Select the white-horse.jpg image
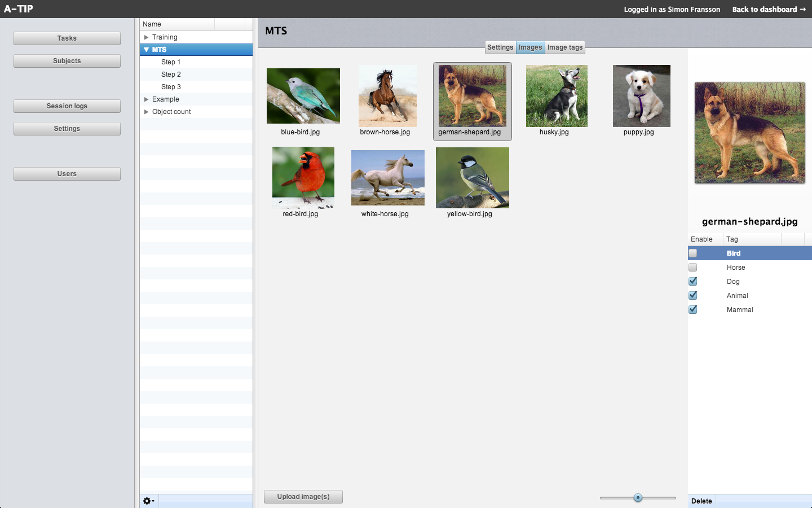This screenshot has height=508, width=812. coord(387,178)
